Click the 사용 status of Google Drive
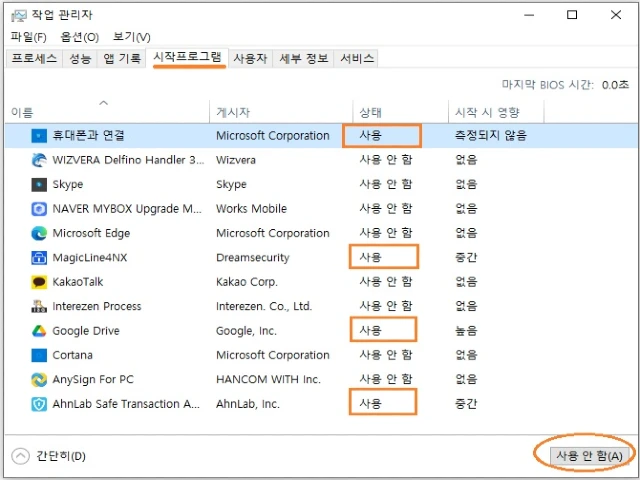Viewport: 640px width, 480px height. click(370, 330)
